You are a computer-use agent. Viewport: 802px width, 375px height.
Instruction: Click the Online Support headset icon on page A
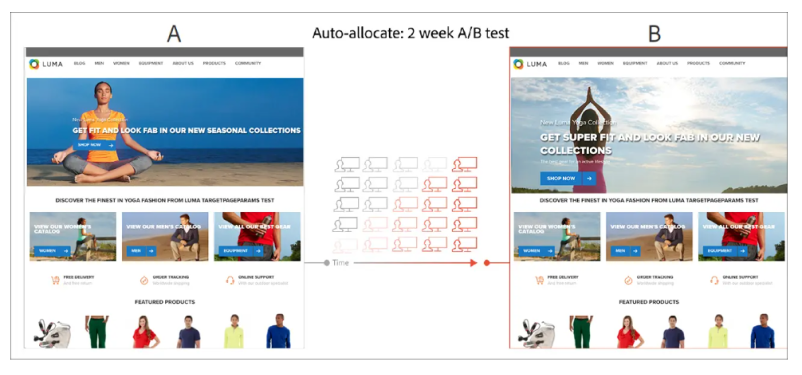click(x=230, y=280)
